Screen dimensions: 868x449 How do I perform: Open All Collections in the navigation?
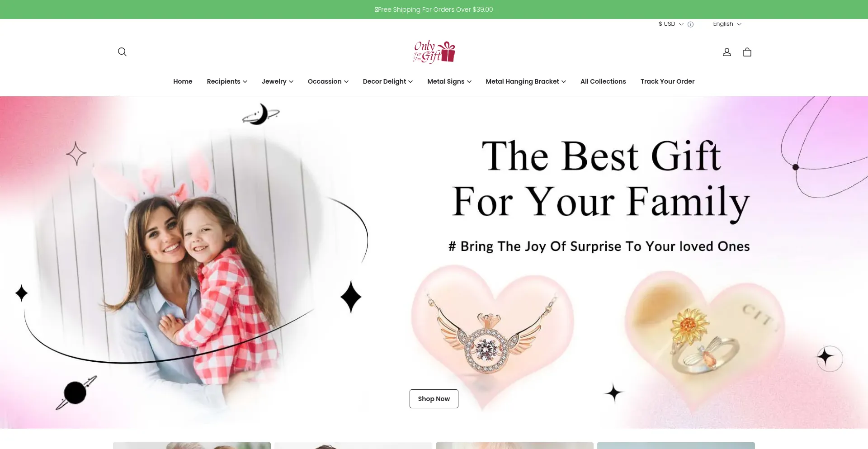click(603, 81)
